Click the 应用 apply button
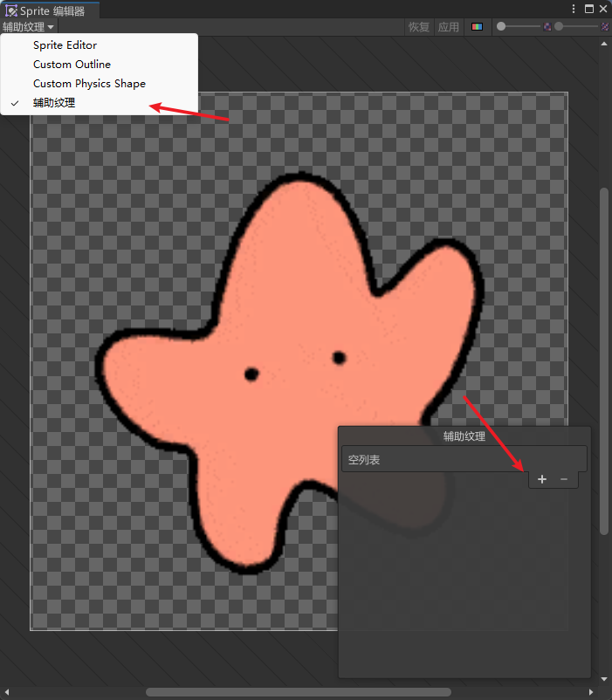Screen dimensions: 612x700 (448, 27)
